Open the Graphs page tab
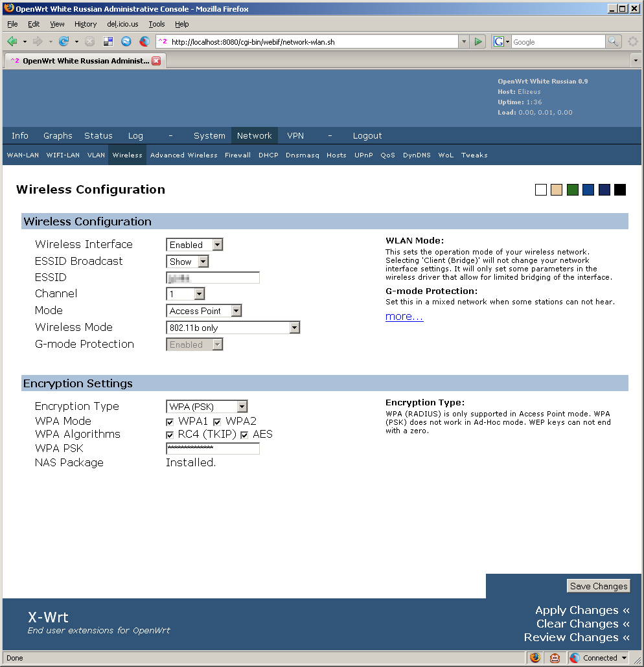 (x=58, y=136)
